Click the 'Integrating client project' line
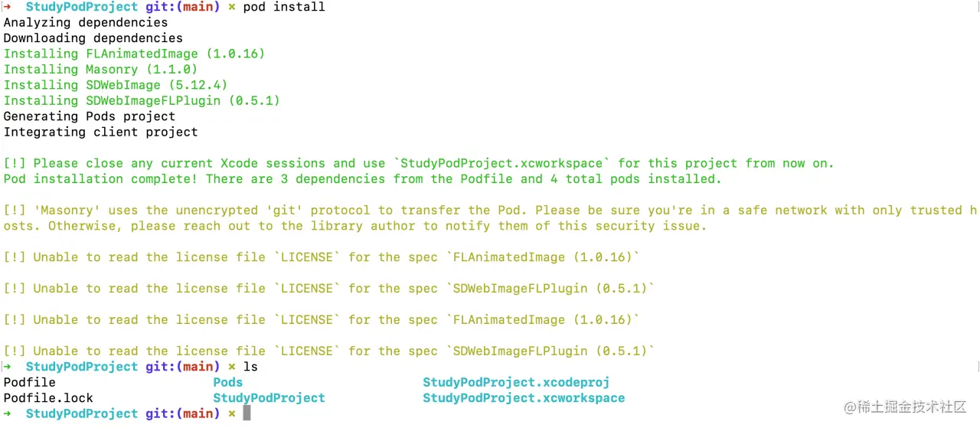 tap(100, 132)
